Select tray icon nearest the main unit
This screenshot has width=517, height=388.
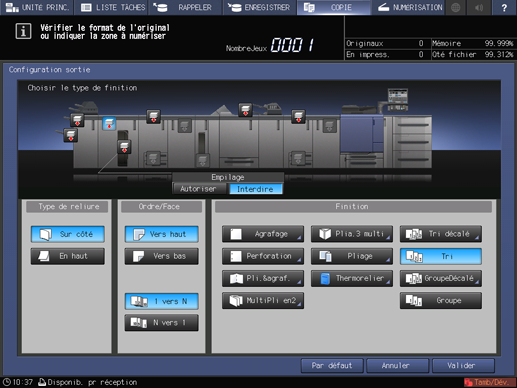(x=329, y=126)
